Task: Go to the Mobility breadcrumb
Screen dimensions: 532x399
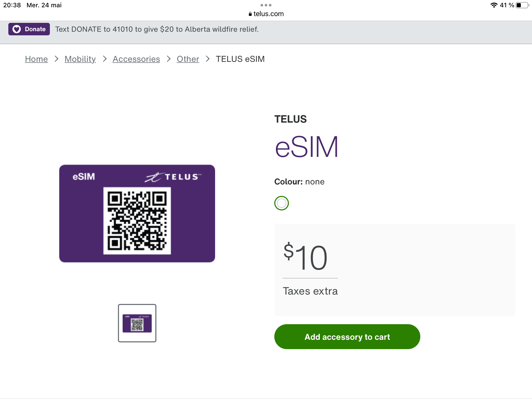Action: 80,59
